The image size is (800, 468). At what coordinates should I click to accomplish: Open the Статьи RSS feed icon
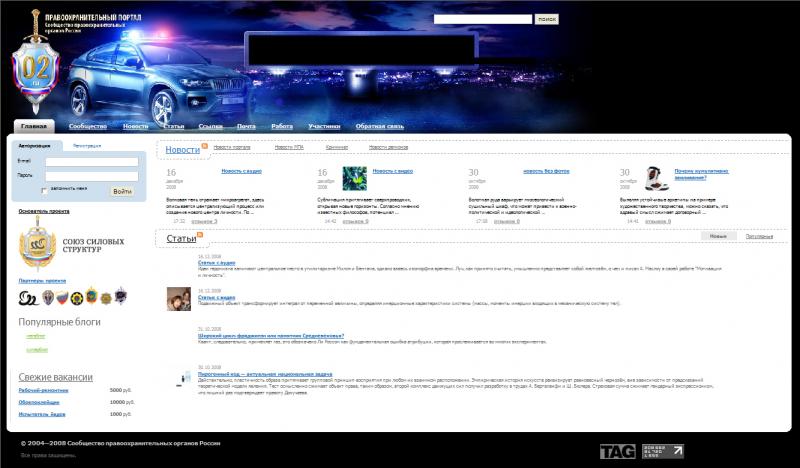click(x=200, y=235)
